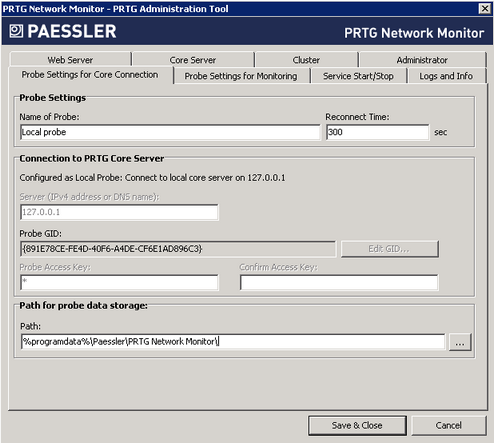Click the Paessler logo icon
494x443 pixels.
[x=16, y=31]
